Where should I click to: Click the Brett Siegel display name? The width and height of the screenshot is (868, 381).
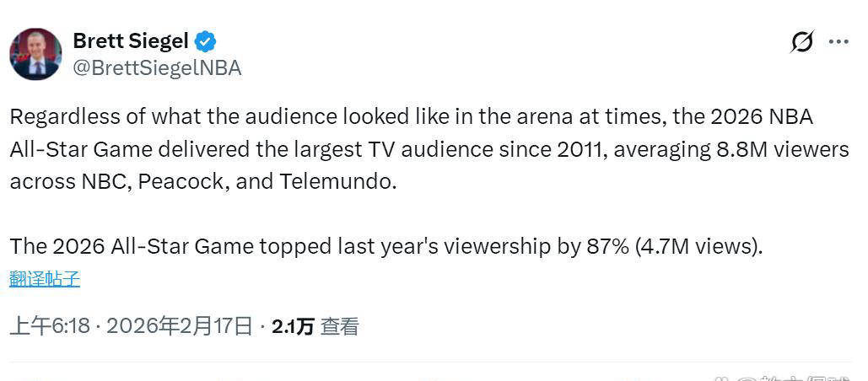pyautogui.click(x=130, y=40)
